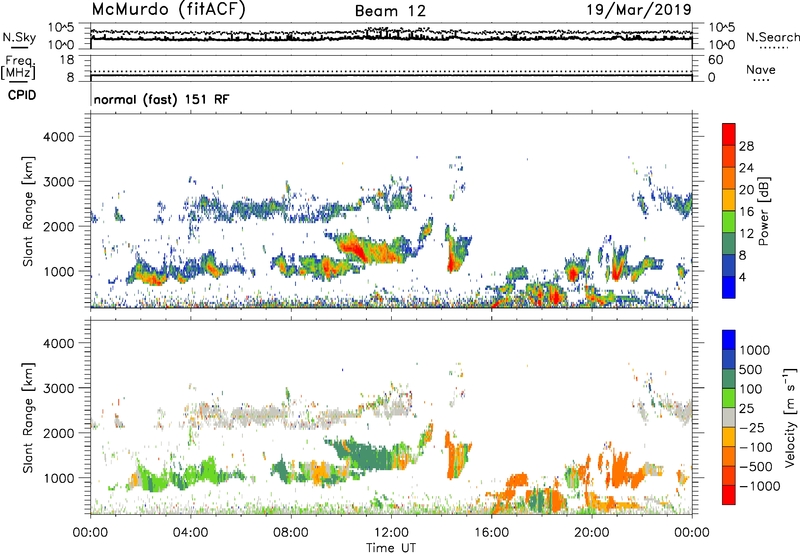The image size is (800, 554).
Task: Click the 18 tick on frequency axis
Action: click(67, 60)
